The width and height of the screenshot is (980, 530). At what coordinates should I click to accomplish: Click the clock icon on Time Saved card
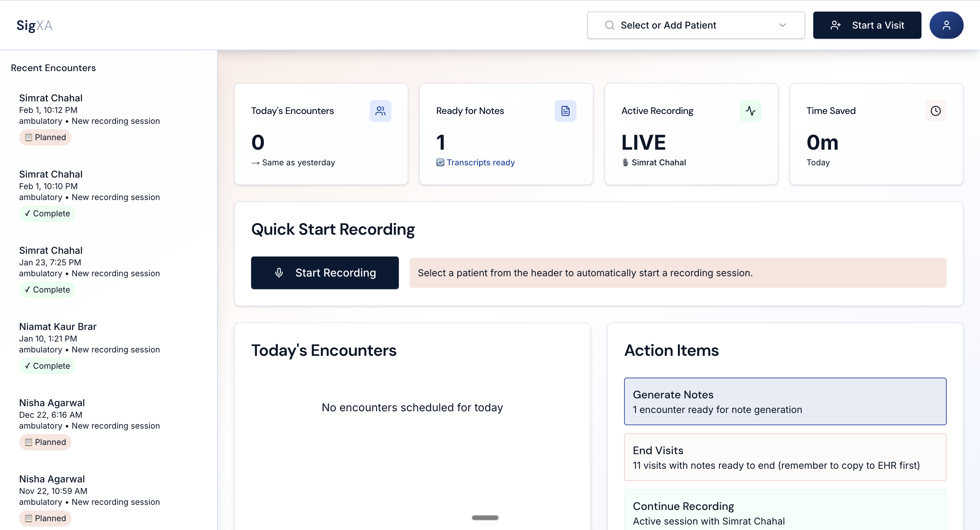click(936, 111)
